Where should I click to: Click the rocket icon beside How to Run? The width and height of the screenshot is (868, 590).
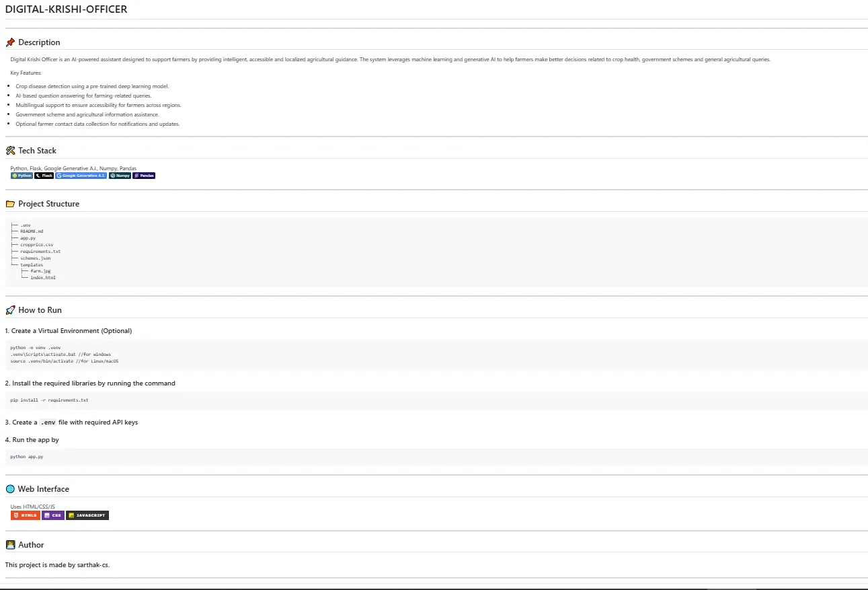click(9, 309)
